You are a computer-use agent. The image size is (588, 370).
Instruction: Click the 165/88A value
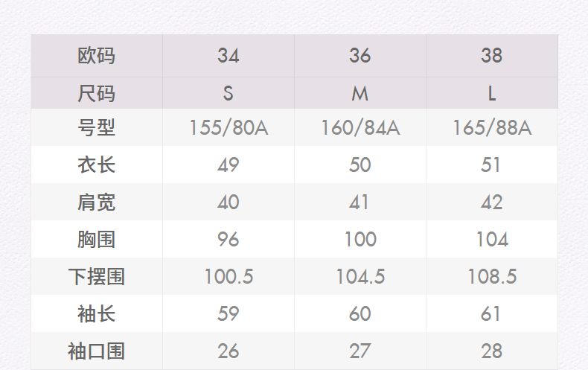click(491, 128)
